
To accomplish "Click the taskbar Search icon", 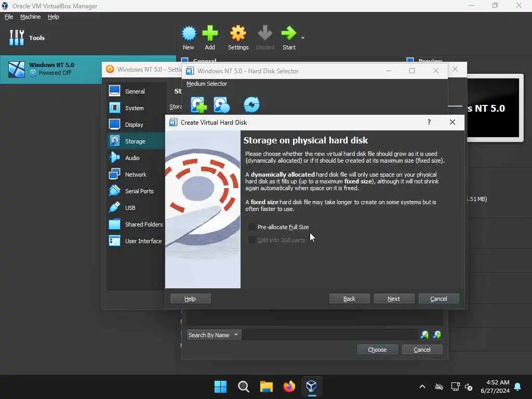I will tap(243, 387).
